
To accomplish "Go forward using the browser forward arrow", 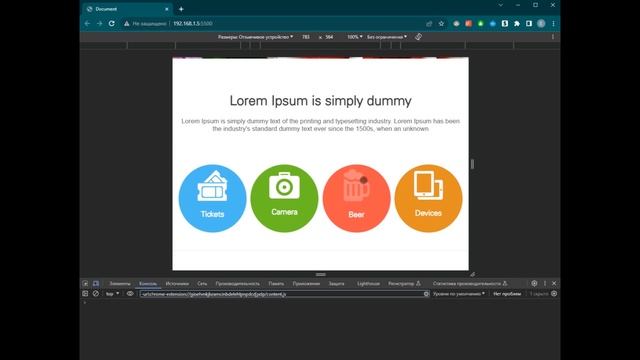I will (x=100, y=24).
